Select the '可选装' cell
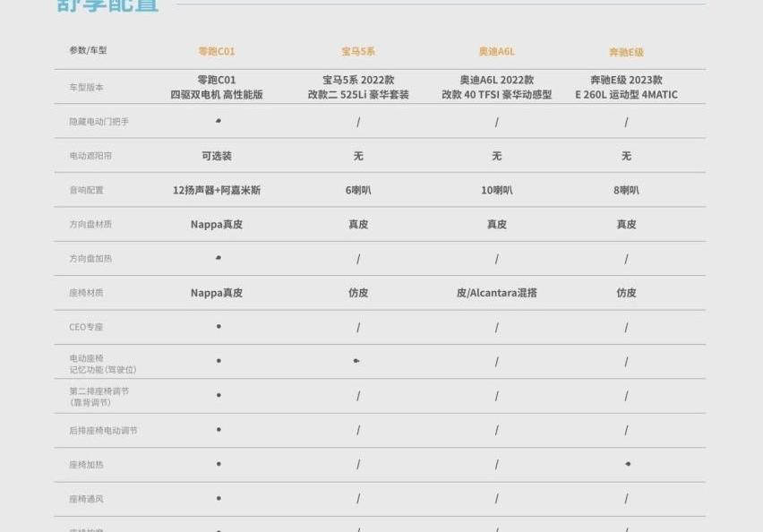This screenshot has width=763, height=532. [x=217, y=156]
